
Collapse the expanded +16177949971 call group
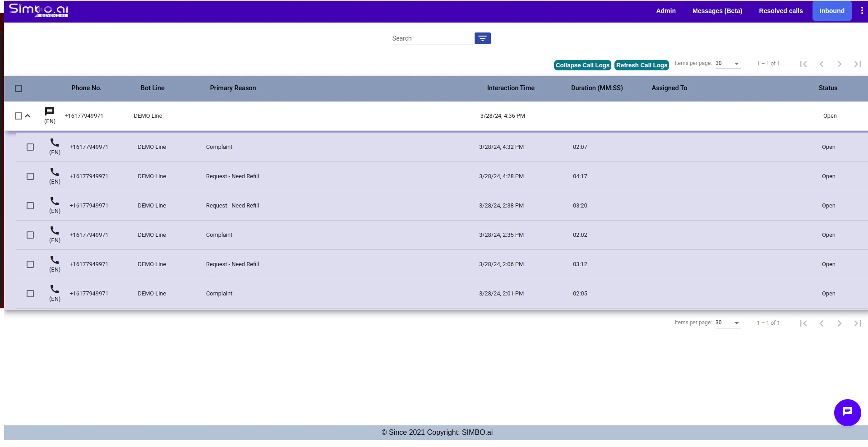(28, 116)
